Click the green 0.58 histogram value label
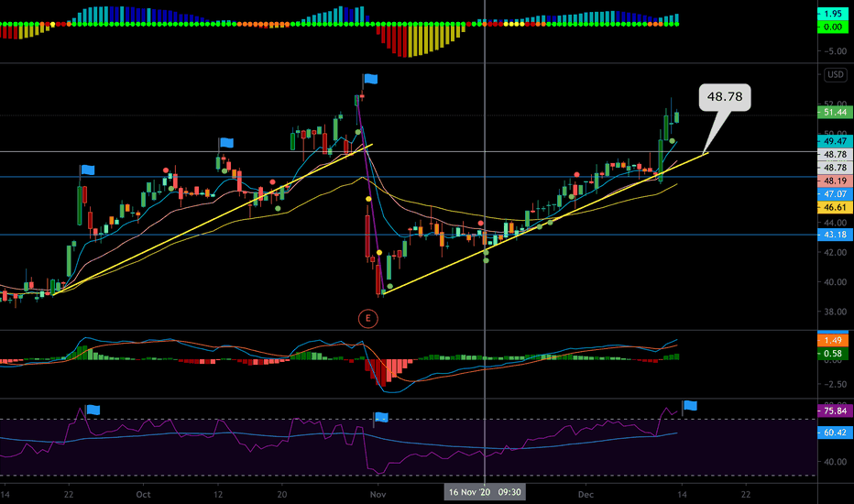This screenshot has width=854, height=504. tap(833, 353)
